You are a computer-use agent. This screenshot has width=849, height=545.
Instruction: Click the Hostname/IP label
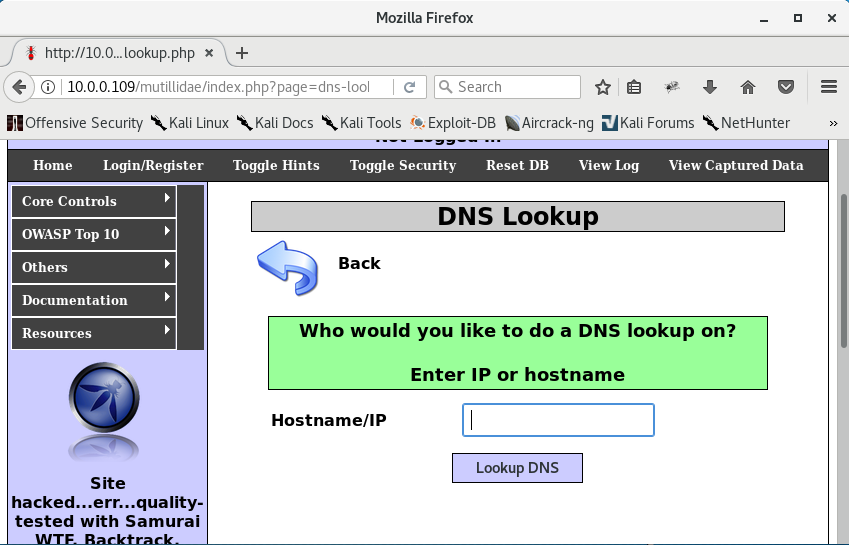[x=329, y=421]
